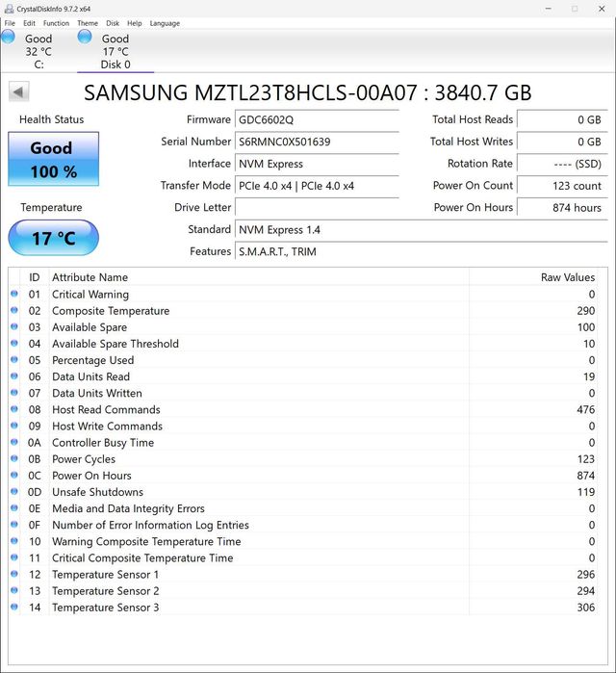616x673 pixels.
Task: Click the ID column header
Action: pyautogui.click(x=35, y=277)
